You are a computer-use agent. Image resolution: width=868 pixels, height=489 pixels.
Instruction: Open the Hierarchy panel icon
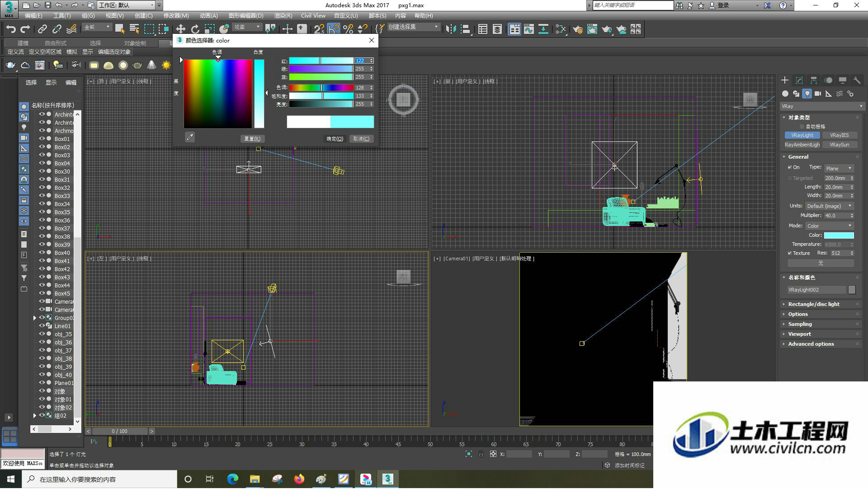point(814,80)
